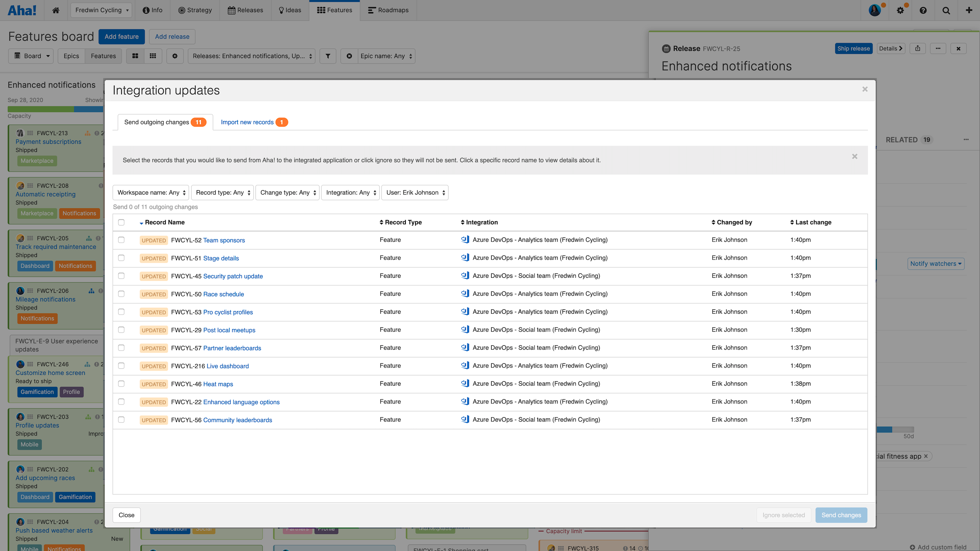This screenshot has width=980, height=551.
Task: Open the Roadmaps section
Action: pos(388,10)
